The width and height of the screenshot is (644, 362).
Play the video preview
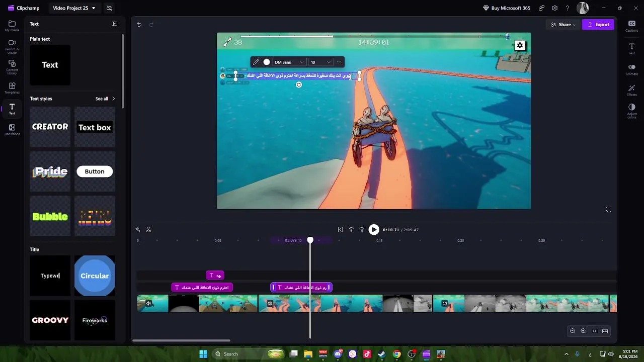point(374,230)
